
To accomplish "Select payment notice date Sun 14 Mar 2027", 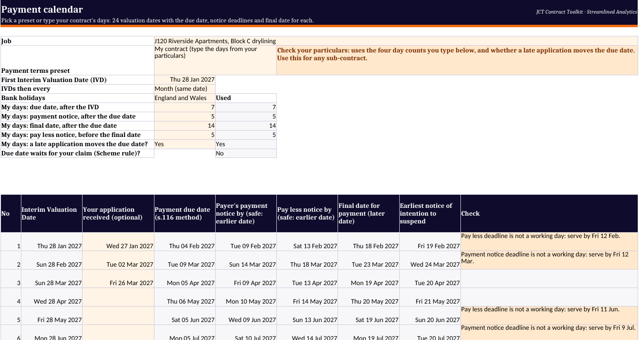I will [246, 260].
